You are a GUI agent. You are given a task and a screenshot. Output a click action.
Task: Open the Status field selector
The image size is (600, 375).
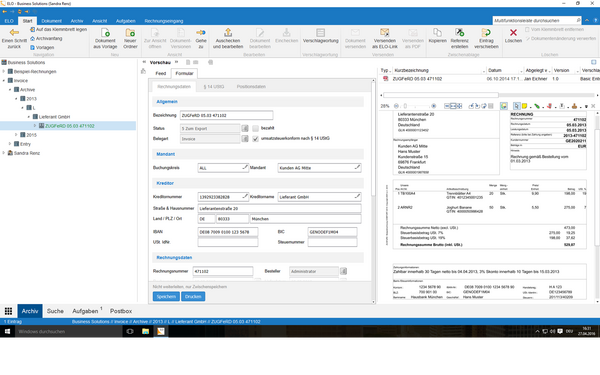click(x=245, y=129)
